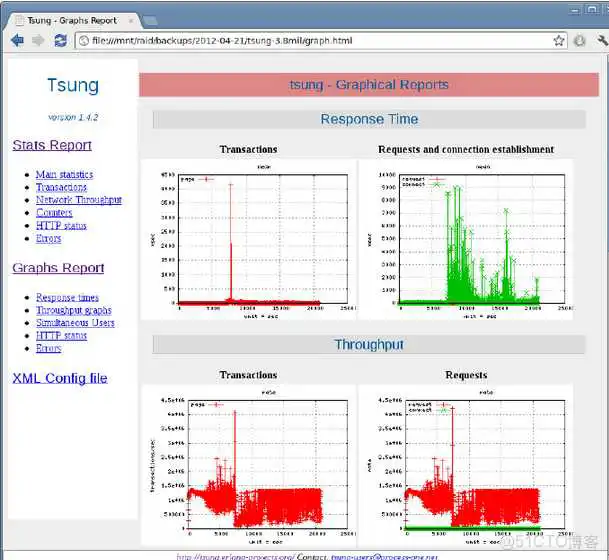Close the Tsung - Graphs Report tab
The image size is (609, 560).
[x=128, y=18]
